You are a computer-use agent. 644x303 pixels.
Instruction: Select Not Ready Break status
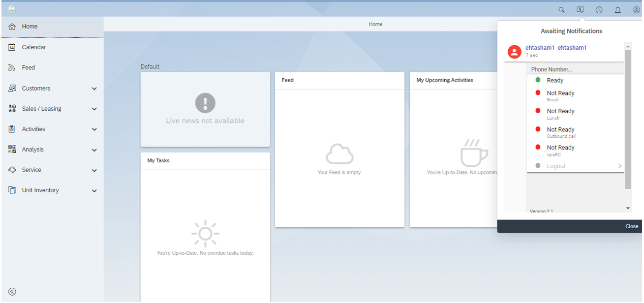point(560,95)
